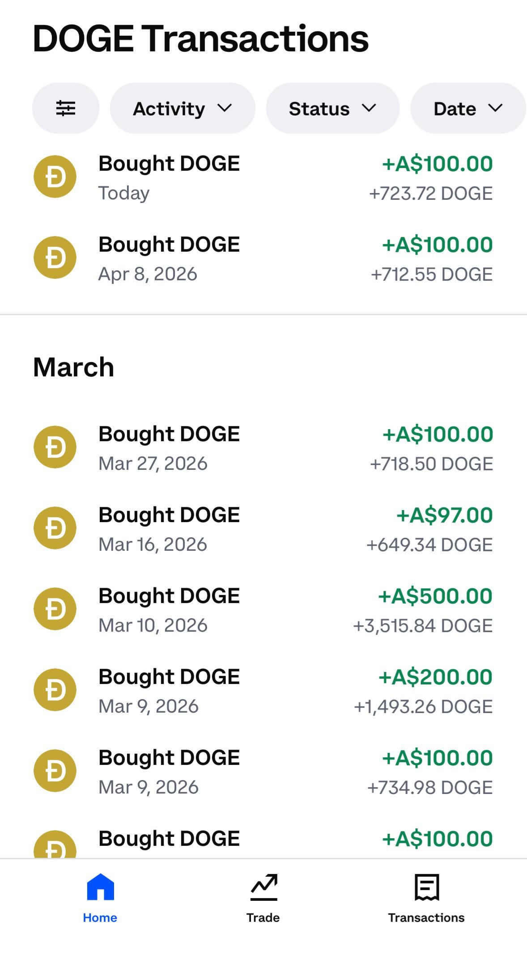This screenshot has height=980, width=527.
Task: Open the Date filter dropdown
Action: (467, 108)
